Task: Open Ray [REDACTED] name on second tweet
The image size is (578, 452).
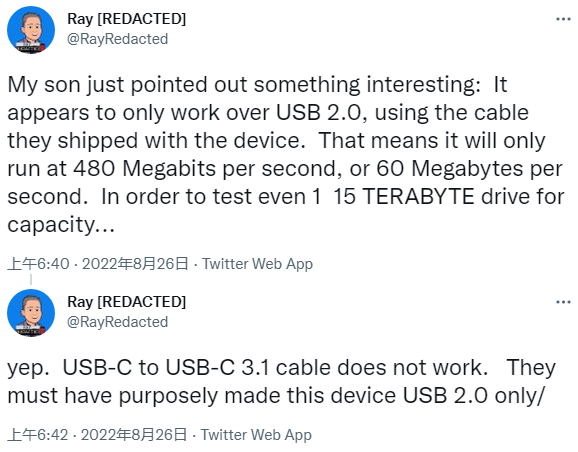Action: [126, 302]
